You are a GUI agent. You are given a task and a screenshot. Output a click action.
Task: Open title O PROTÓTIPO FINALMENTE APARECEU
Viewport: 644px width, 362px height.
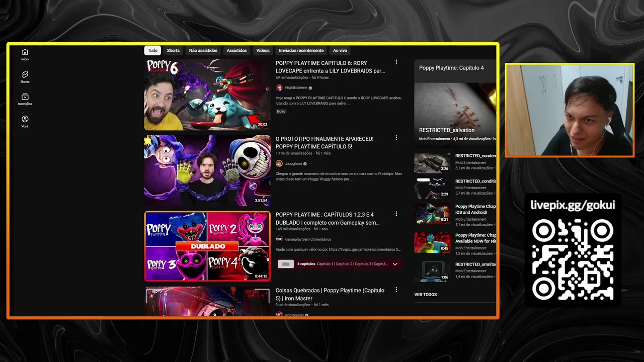pyautogui.click(x=325, y=143)
